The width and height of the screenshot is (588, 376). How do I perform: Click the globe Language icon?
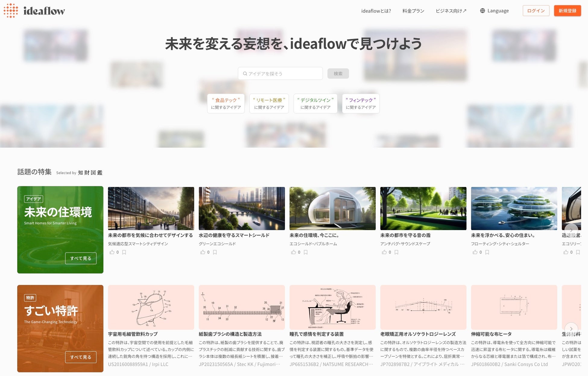pyautogui.click(x=482, y=11)
